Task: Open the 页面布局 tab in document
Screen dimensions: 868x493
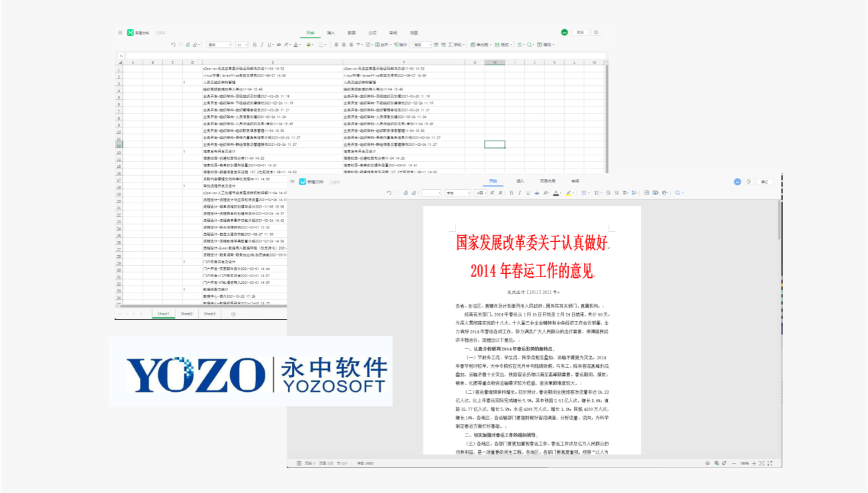Action: [547, 181]
